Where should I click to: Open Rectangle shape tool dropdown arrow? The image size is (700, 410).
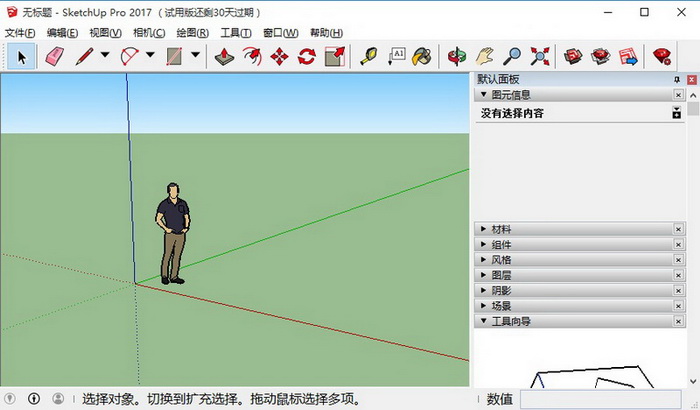(x=195, y=55)
